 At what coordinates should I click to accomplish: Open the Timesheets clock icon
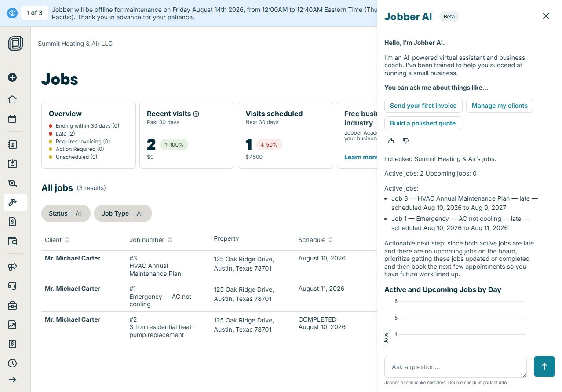pos(12,363)
